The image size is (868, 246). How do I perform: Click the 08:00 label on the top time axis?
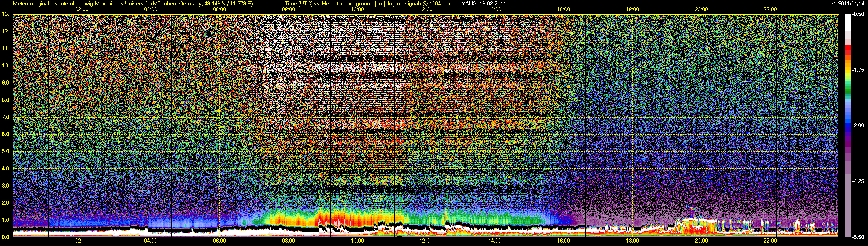pyautogui.click(x=288, y=10)
